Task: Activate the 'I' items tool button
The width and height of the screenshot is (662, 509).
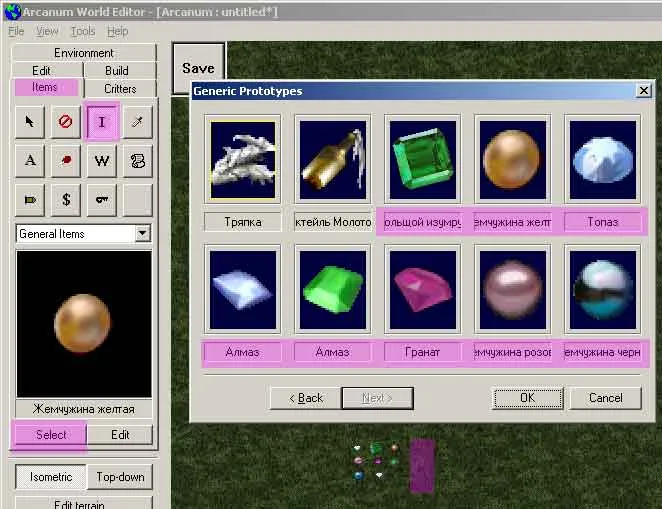Action: point(102,122)
